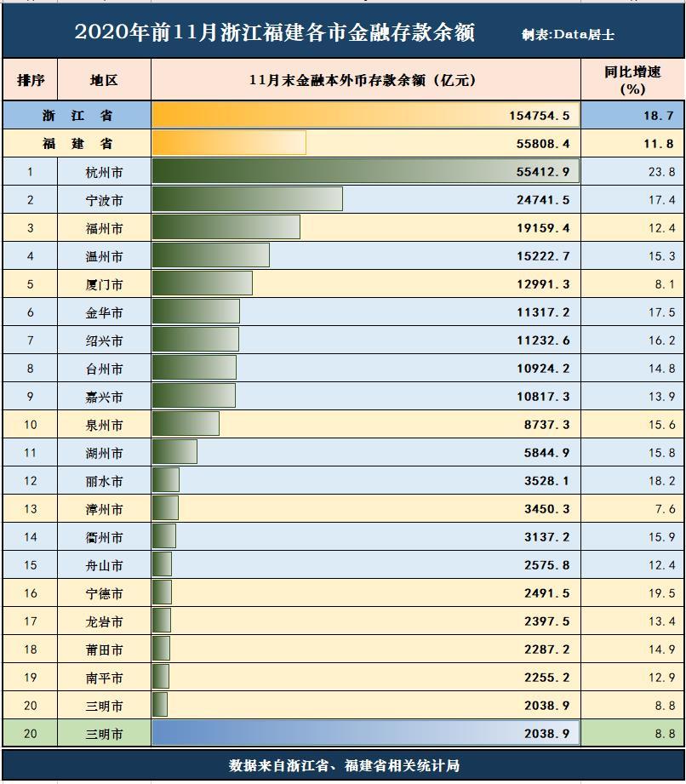Screen dimensions: 686x784
Task: Select the value 10924.2
Action: pos(543,369)
